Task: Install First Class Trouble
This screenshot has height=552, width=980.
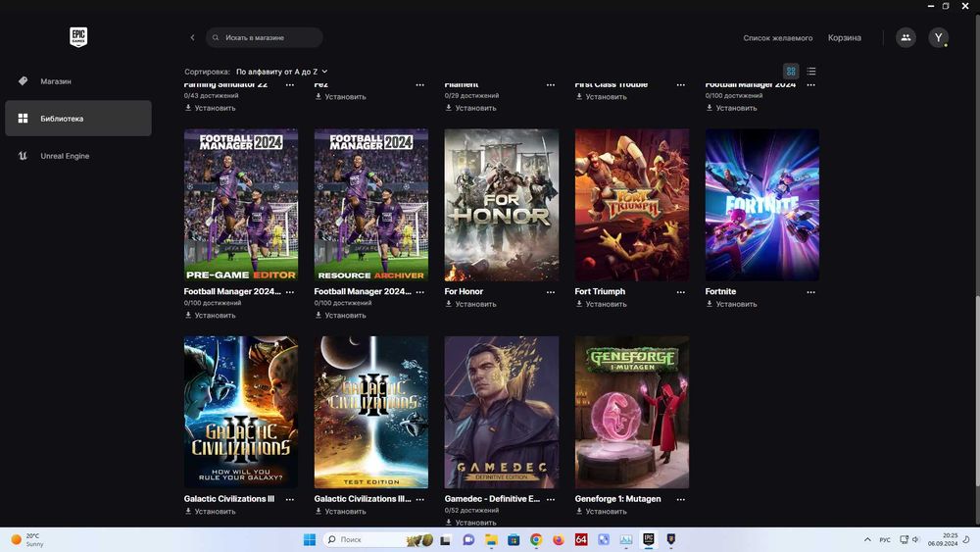Action: pyautogui.click(x=601, y=97)
